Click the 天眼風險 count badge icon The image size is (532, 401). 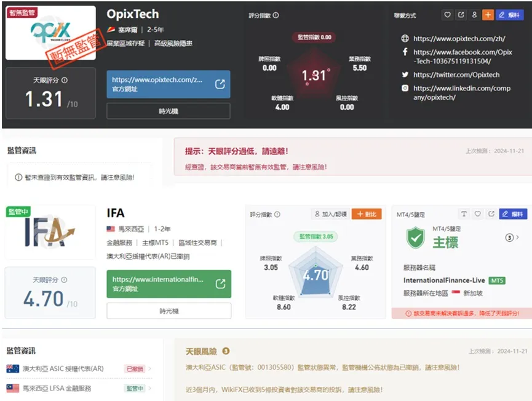point(226,351)
